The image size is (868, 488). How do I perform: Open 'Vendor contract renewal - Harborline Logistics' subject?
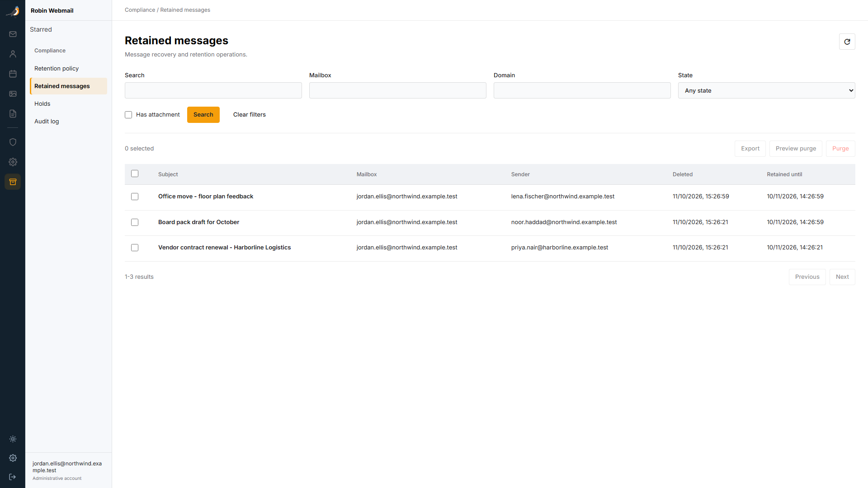[224, 248]
